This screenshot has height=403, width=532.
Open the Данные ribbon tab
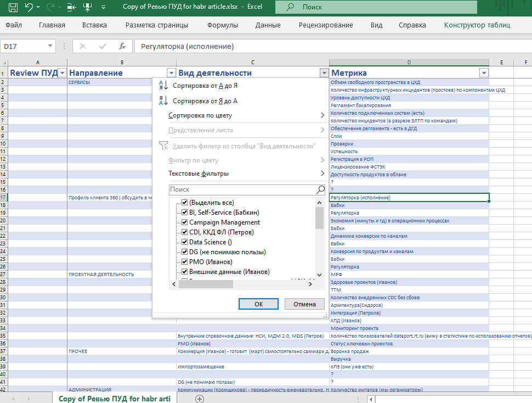point(268,25)
